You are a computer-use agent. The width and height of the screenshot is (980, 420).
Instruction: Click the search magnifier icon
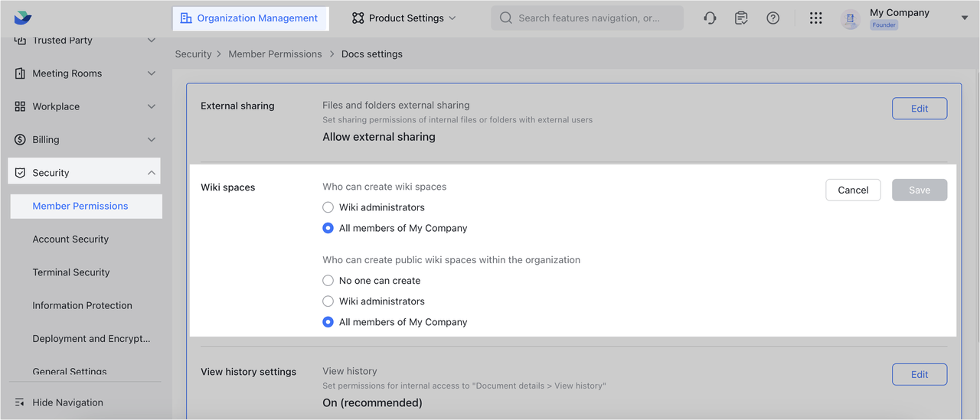[x=506, y=18]
